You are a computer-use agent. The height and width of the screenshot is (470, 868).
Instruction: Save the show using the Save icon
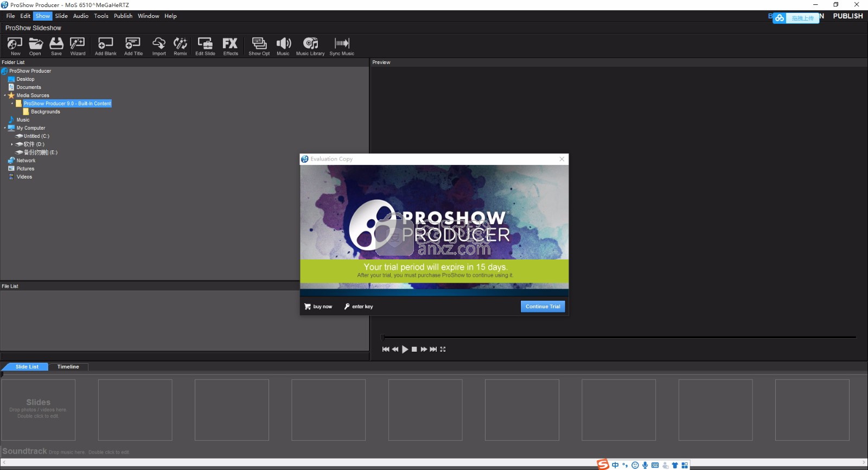[x=56, y=46]
